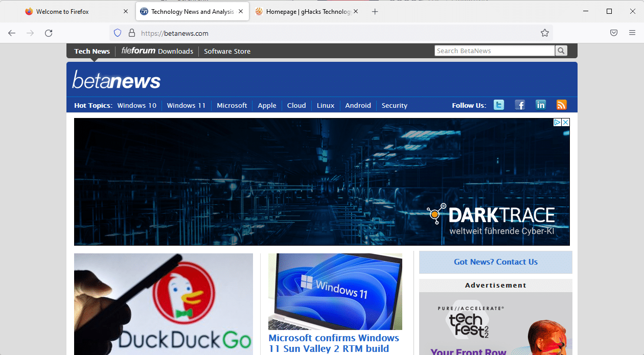Click the site security padlock icon
The height and width of the screenshot is (355, 644).
pyautogui.click(x=132, y=33)
